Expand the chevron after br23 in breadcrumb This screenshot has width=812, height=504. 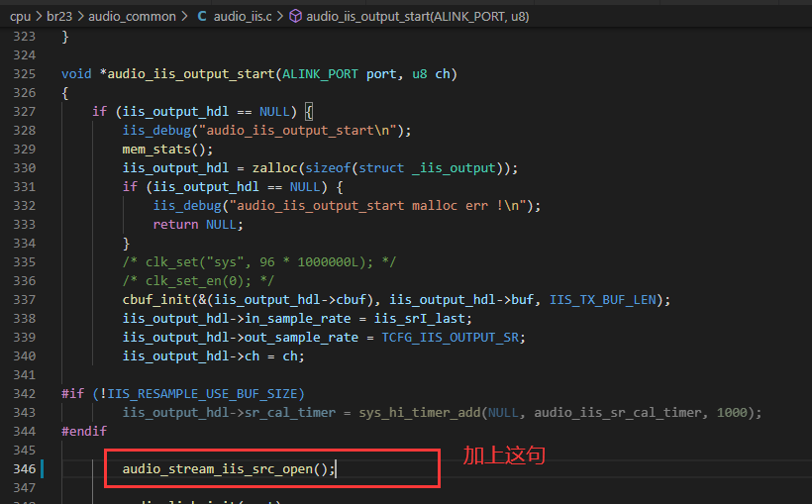point(80,17)
